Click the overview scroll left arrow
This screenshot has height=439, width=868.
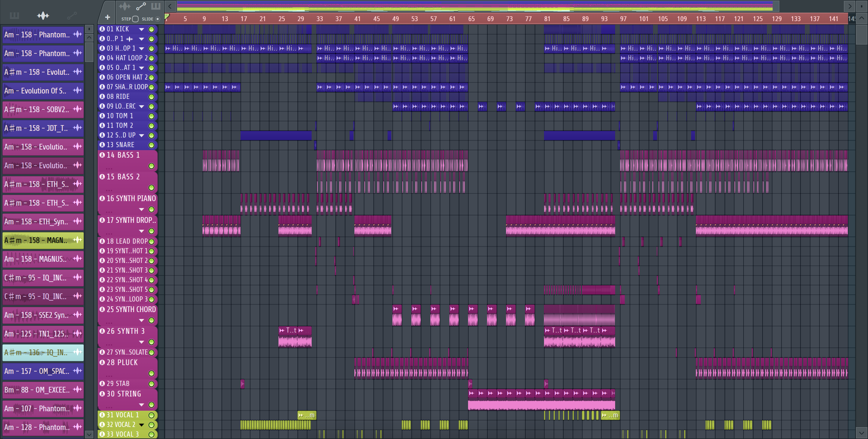tap(170, 6)
